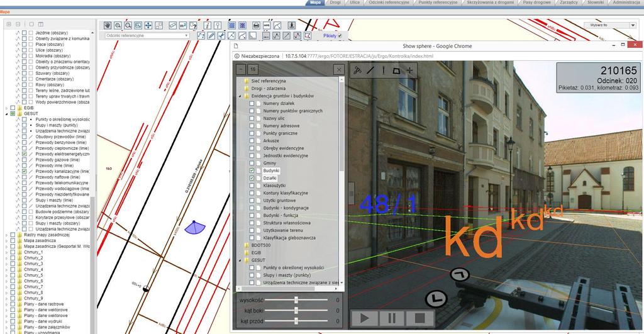Switch to the Ulice tab
The height and width of the screenshot is (334, 644).
point(355,3)
